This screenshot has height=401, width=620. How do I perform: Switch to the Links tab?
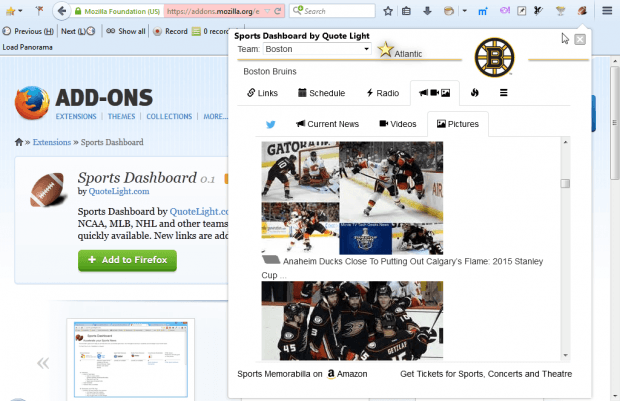coord(263,93)
